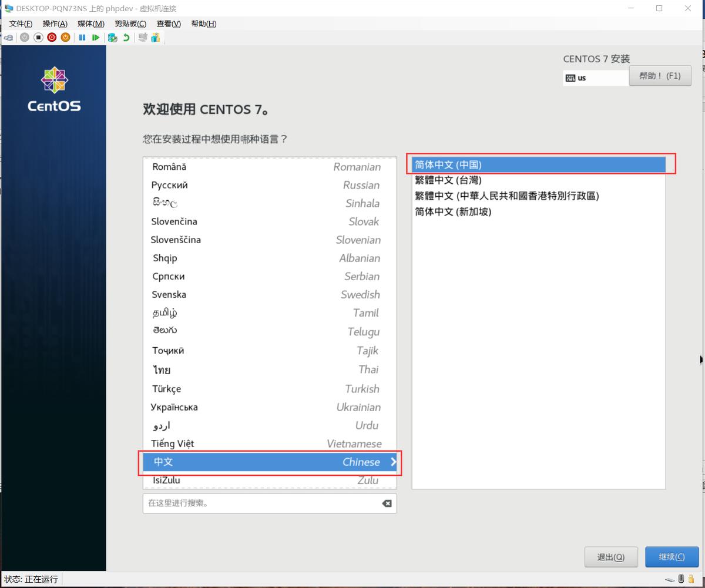Expand the Chinese entry via its chevron

[x=392, y=462]
